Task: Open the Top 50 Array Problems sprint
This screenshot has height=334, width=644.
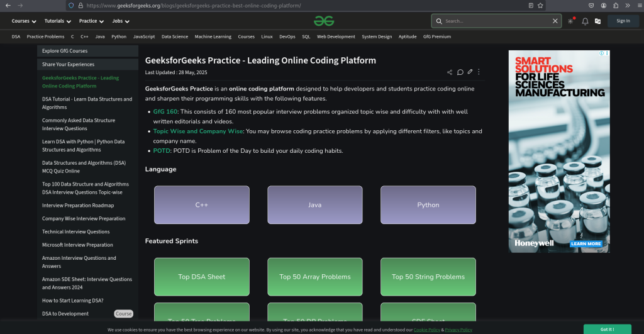Action: tap(315, 277)
